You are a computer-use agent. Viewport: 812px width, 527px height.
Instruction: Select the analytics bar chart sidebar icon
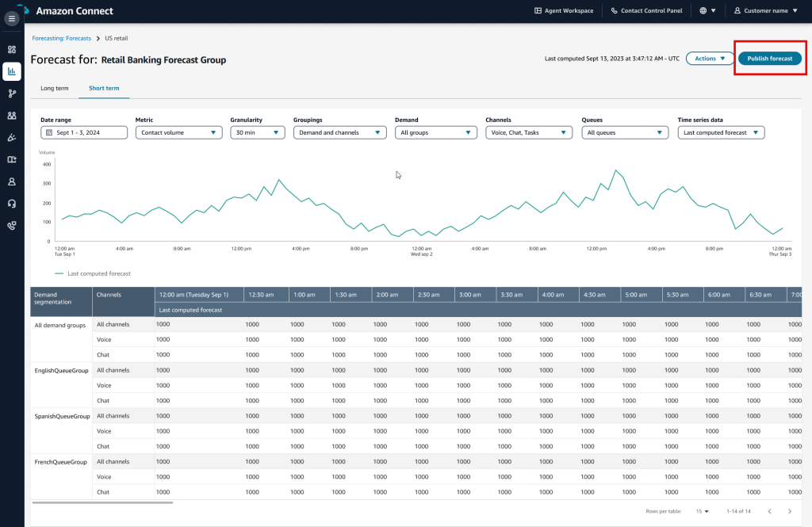[x=12, y=71]
